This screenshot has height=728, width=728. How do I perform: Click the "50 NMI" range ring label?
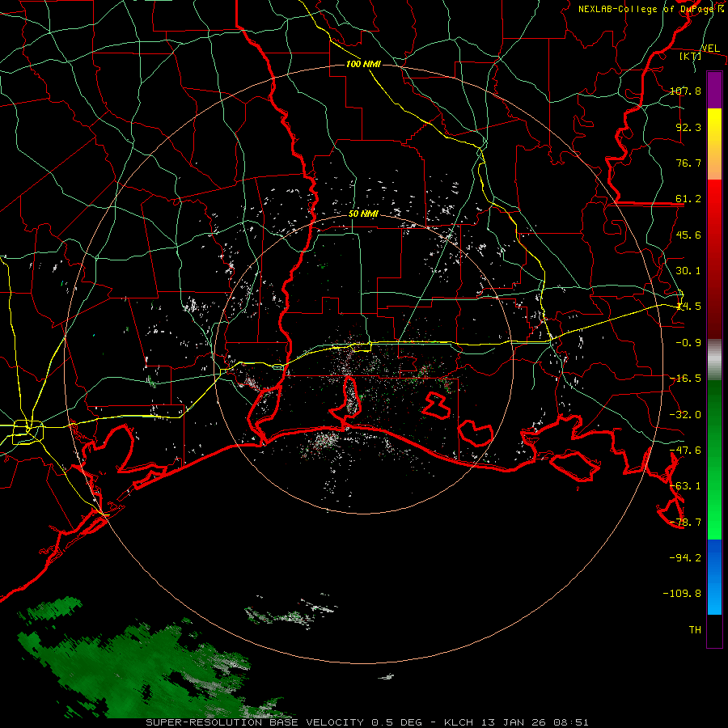point(363,214)
